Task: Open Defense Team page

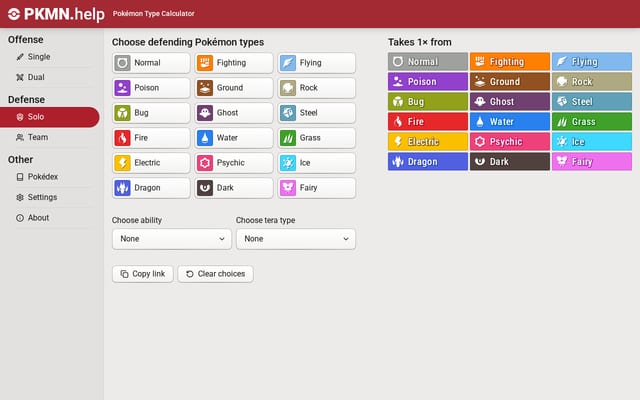Action: tap(51, 138)
